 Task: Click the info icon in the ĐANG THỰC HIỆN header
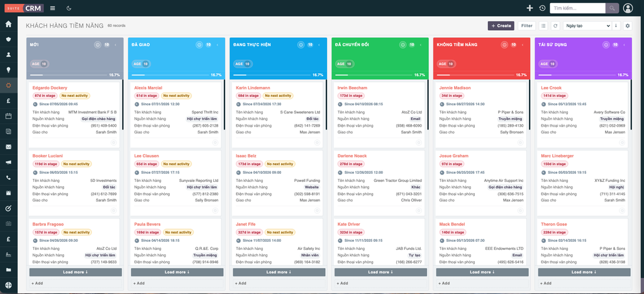(301, 45)
